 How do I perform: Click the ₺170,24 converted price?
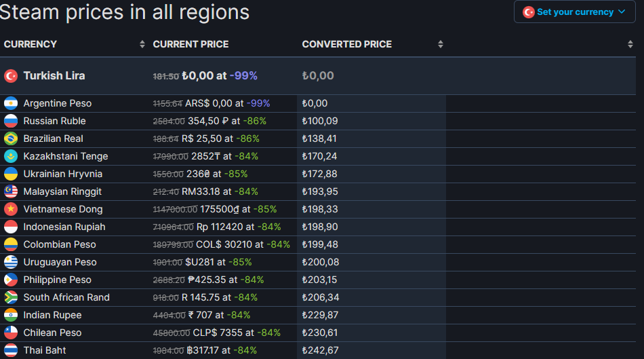point(319,156)
